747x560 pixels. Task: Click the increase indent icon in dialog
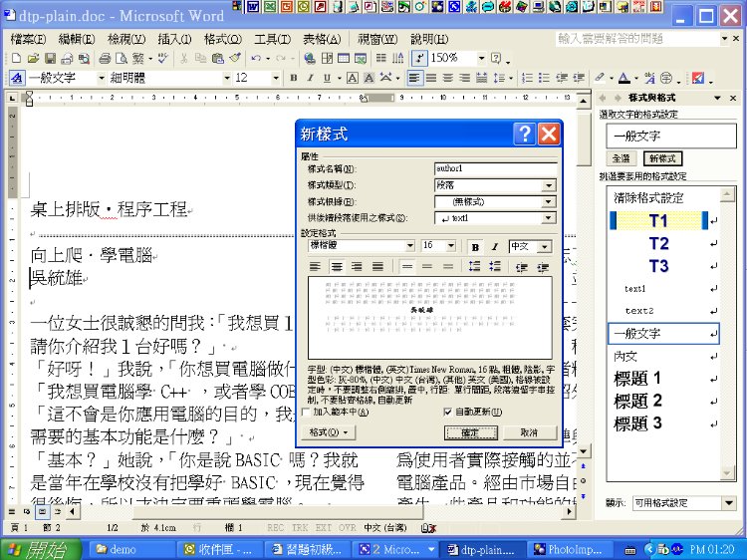pos(543,266)
